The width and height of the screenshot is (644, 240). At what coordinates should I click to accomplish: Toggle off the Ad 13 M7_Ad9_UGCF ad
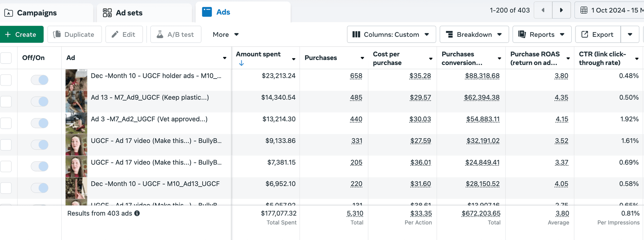click(x=40, y=101)
